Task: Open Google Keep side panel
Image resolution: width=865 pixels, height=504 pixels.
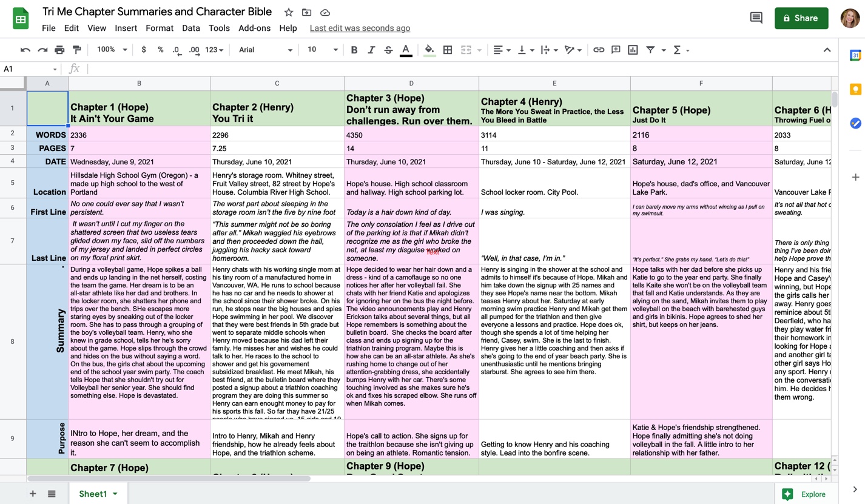Action: click(x=855, y=89)
